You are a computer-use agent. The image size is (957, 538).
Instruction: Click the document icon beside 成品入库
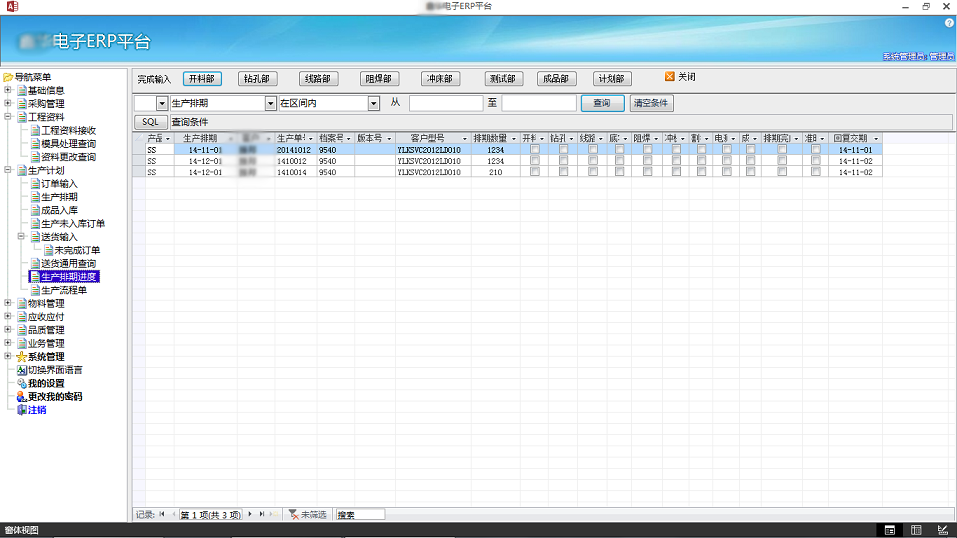coord(35,210)
